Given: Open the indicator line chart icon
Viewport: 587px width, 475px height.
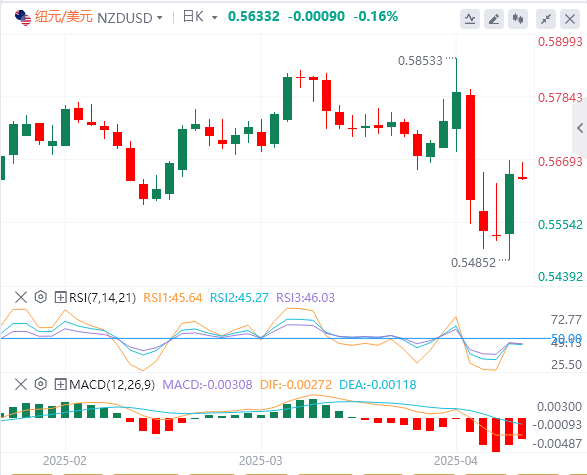Looking at the screenshot, I should point(470,19).
